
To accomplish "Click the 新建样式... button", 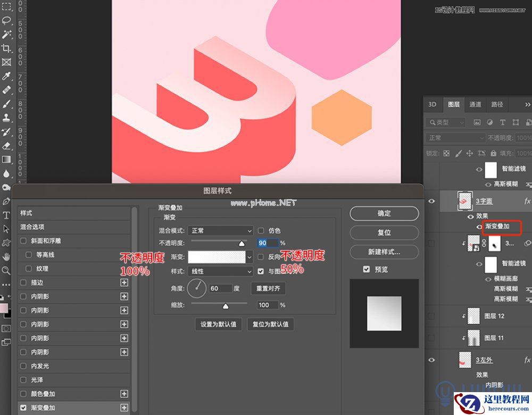I will 384,252.
